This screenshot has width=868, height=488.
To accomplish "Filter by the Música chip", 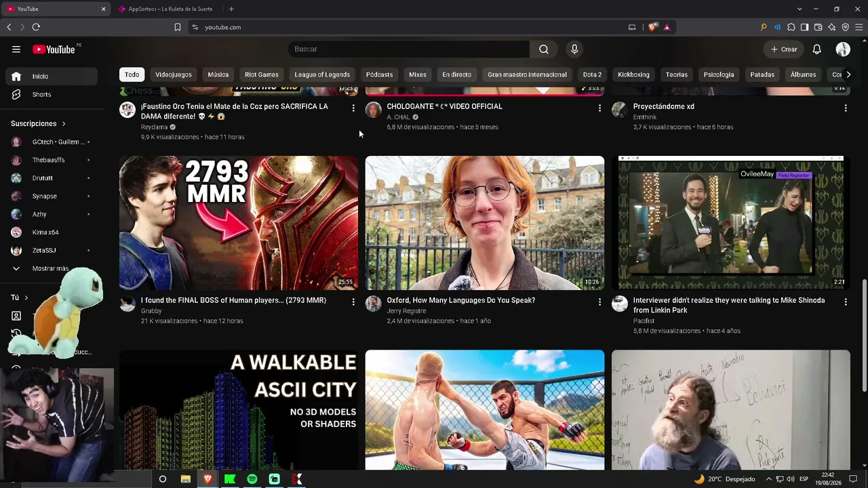I will [x=218, y=75].
